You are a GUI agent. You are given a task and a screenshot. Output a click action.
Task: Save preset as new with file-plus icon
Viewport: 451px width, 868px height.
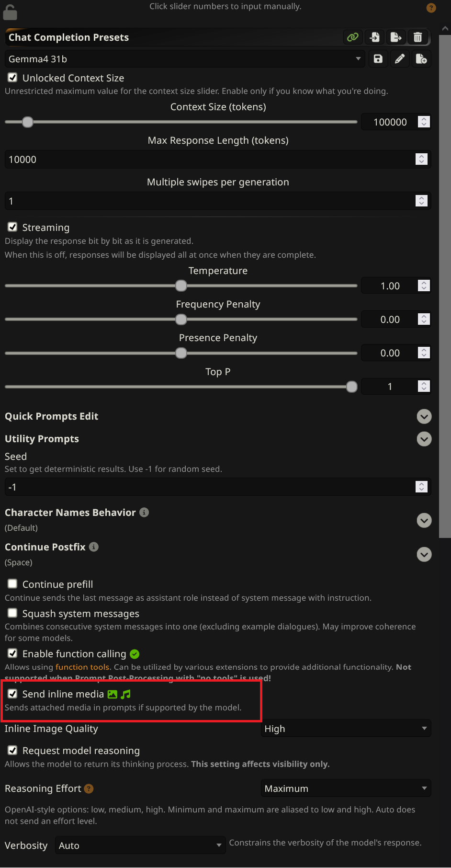[x=421, y=59]
